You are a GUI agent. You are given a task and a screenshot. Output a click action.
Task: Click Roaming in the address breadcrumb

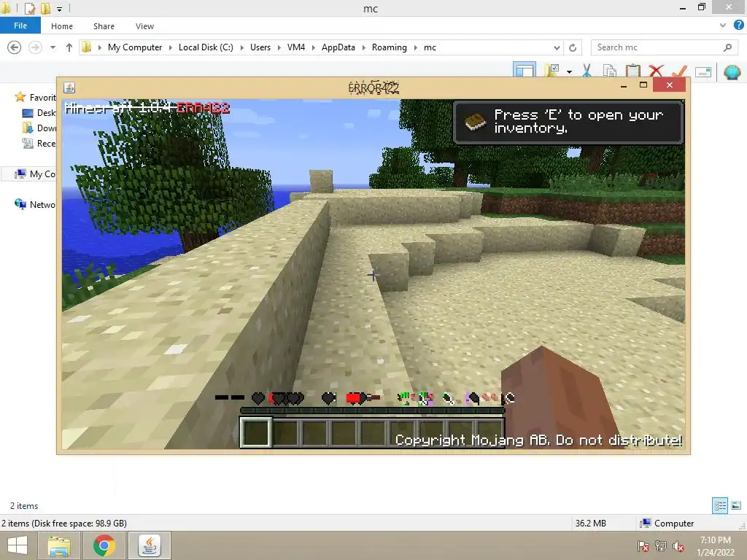(390, 47)
